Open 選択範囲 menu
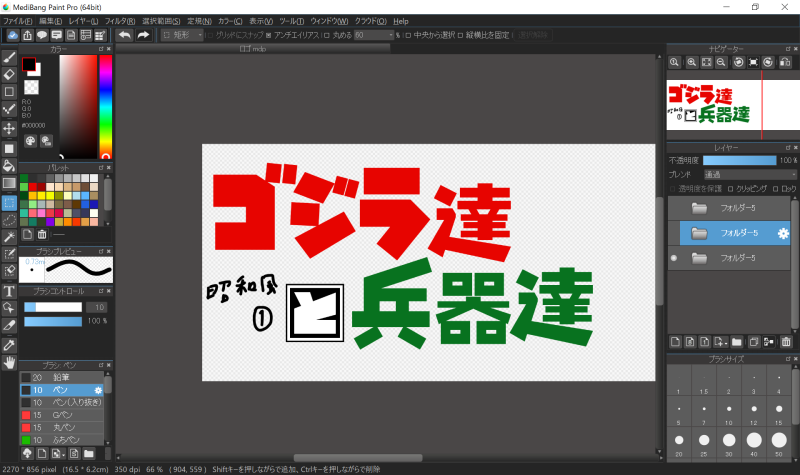Image resolution: width=800 pixels, height=475 pixels. (161, 21)
